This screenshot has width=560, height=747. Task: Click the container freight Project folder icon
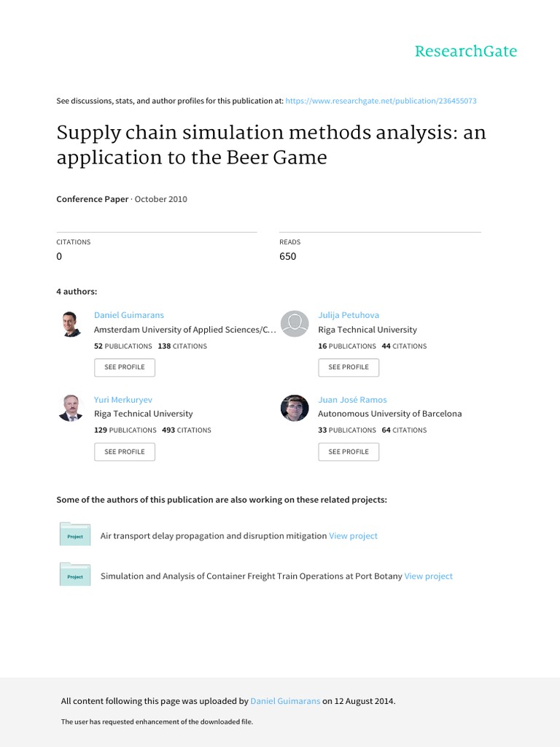click(74, 575)
